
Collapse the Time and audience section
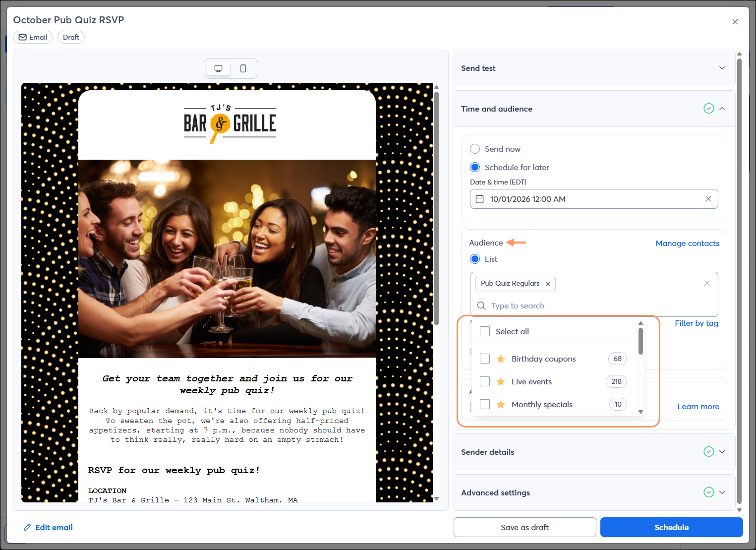(722, 108)
